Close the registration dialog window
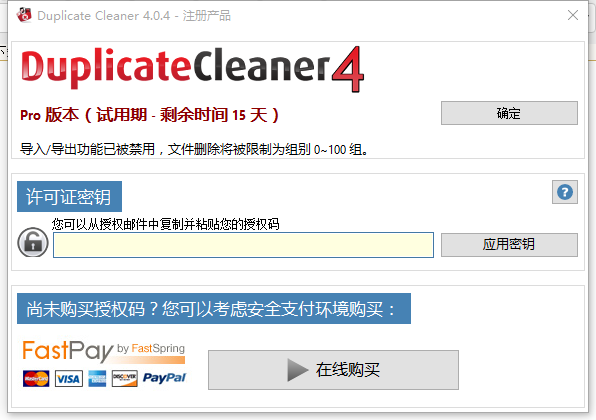The width and height of the screenshot is (596, 420). (573, 15)
